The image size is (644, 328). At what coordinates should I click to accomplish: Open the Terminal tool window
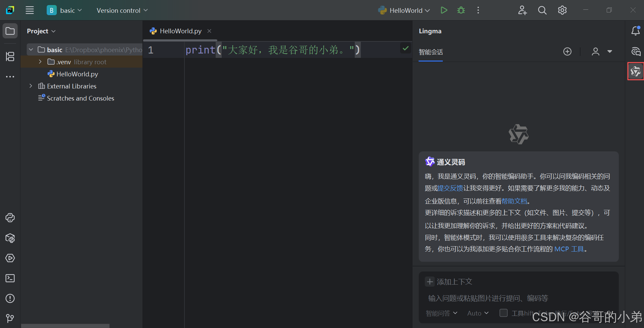[10, 278]
